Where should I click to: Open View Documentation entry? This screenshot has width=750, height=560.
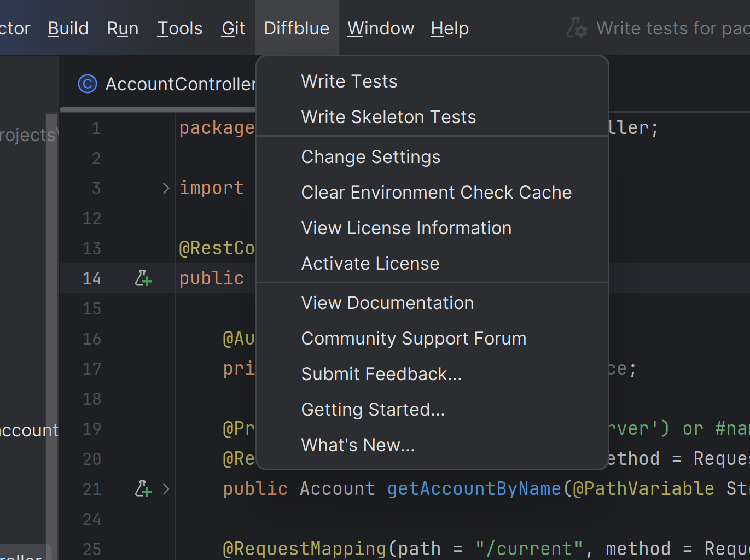click(x=387, y=303)
